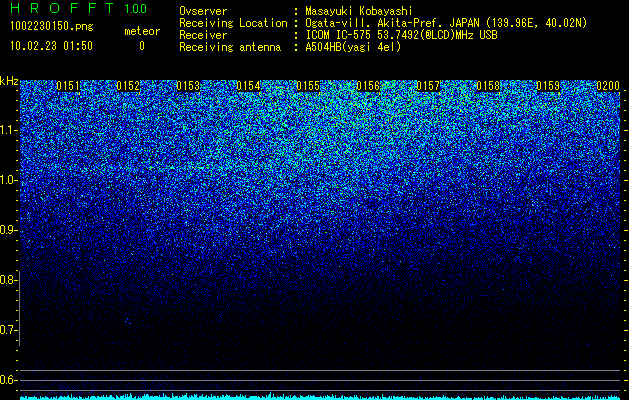
Task: Click the Ovserver label
Action: pyautogui.click(x=203, y=11)
